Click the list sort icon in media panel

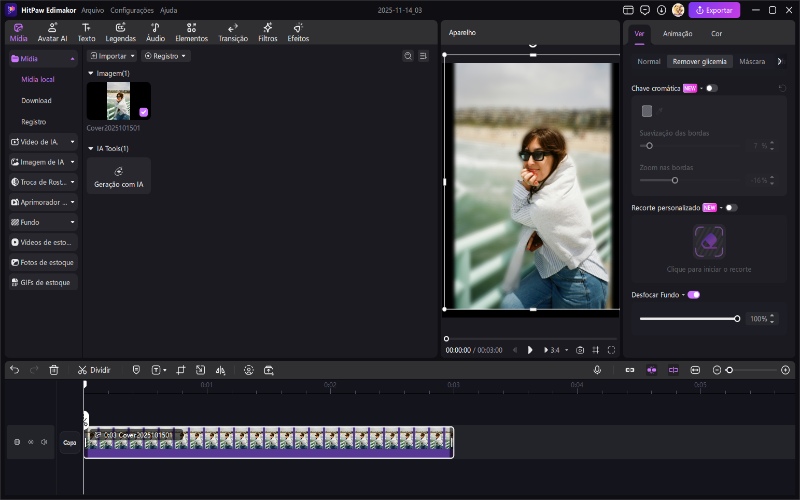click(x=423, y=56)
